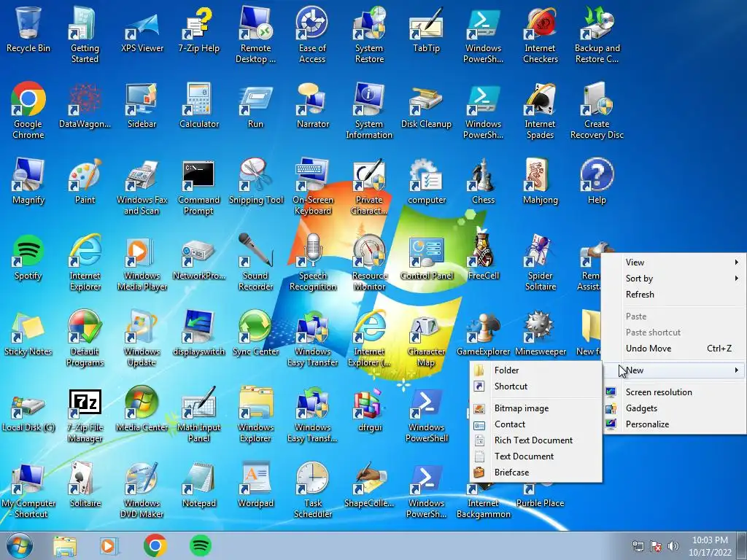
Task: Open the Action Center flag tray icon
Action: coord(656,546)
